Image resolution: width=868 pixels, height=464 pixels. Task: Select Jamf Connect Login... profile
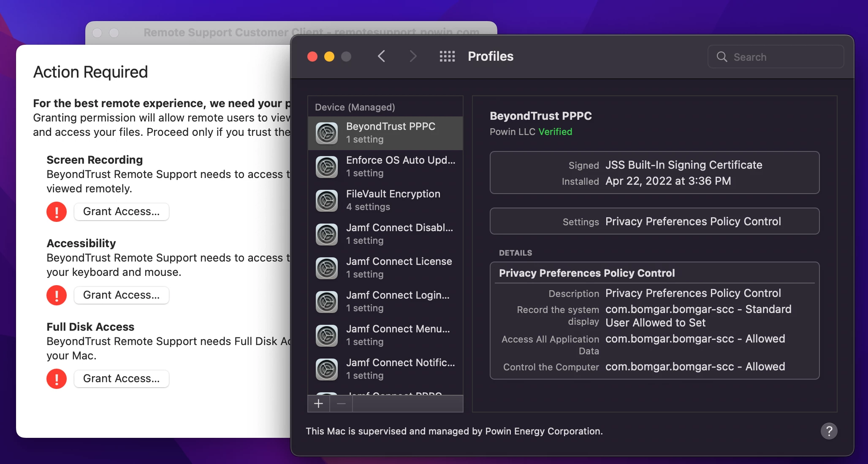[x=385, y=302]
